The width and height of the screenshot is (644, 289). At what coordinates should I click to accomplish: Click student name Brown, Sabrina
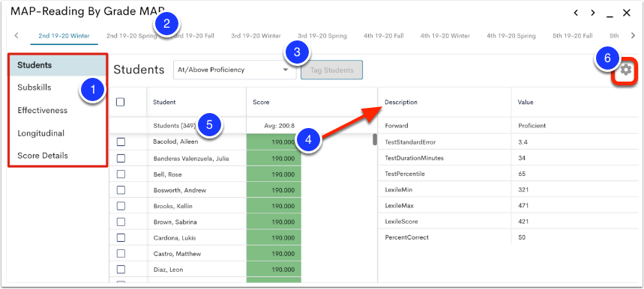coord(175,222)
